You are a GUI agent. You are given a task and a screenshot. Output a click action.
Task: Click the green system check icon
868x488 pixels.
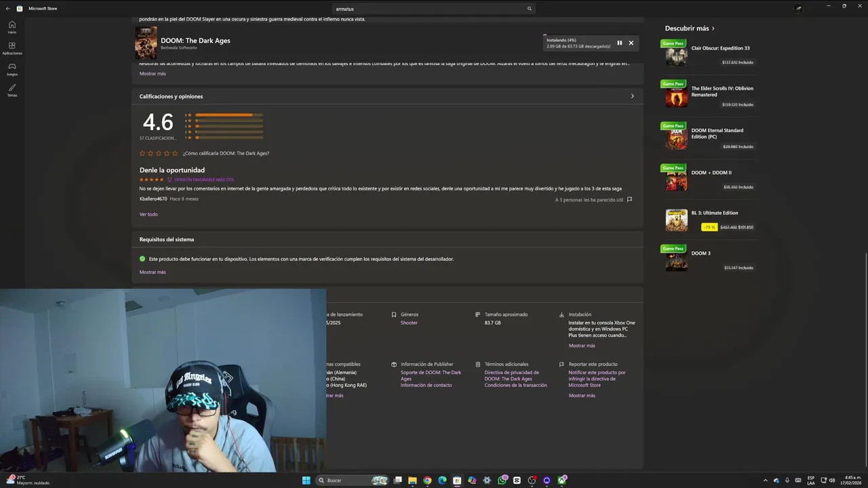[x=142, y=259]
